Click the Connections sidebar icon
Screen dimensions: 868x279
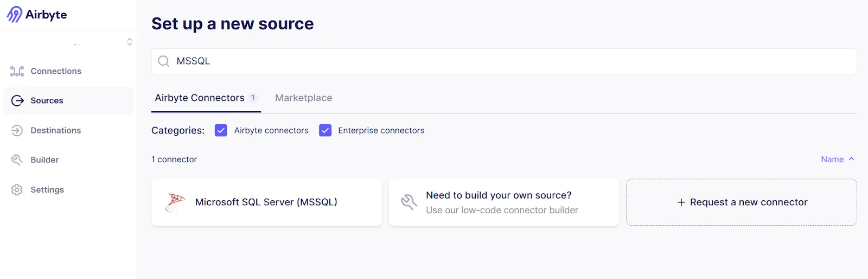[17, 71]
